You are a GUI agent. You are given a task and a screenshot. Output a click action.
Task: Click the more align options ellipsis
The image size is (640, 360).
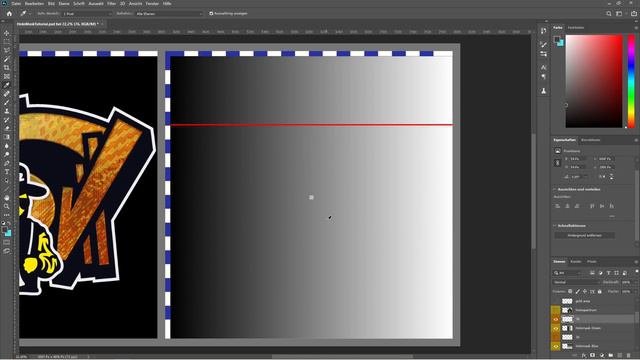click(612, 216)
